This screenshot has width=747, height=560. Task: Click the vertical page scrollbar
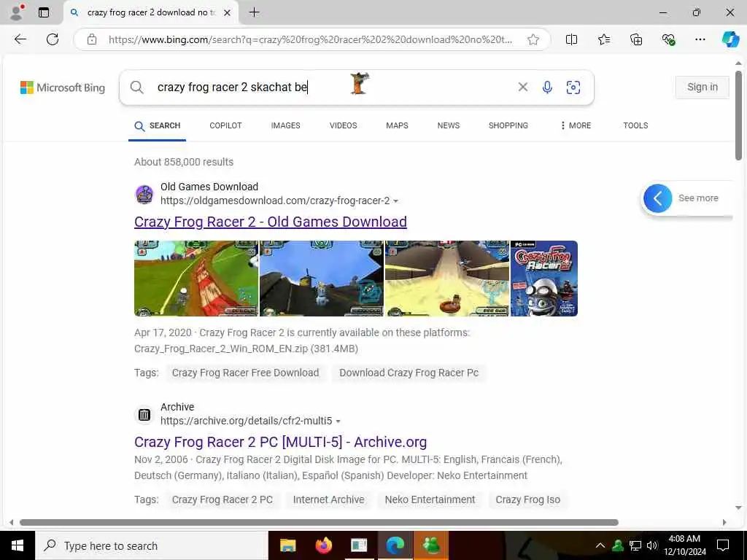coord(738,115)
